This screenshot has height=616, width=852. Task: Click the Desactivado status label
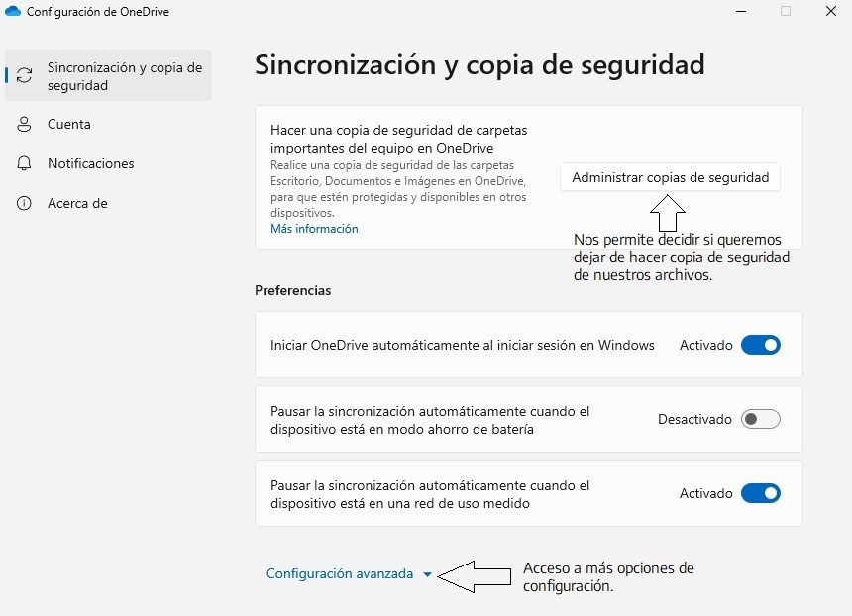[694, 419]
